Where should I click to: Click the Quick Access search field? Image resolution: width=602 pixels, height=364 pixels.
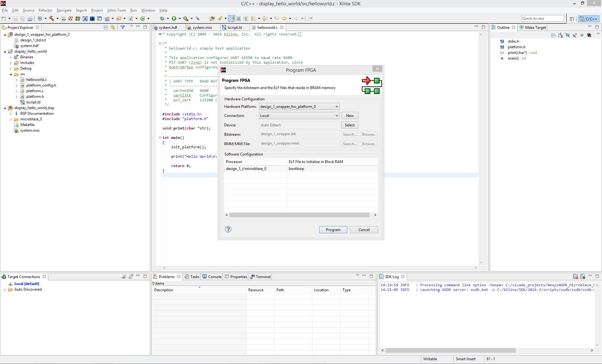[x=542, y=18]
